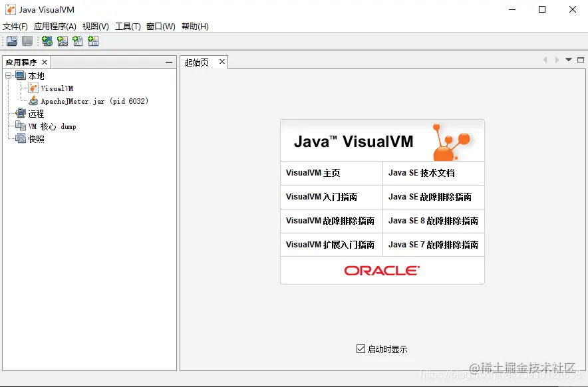Select ApacheJMeter.jar (pid 6032) label
The width and height of the screenshot is (588, 387).
(x=94, y=101)
